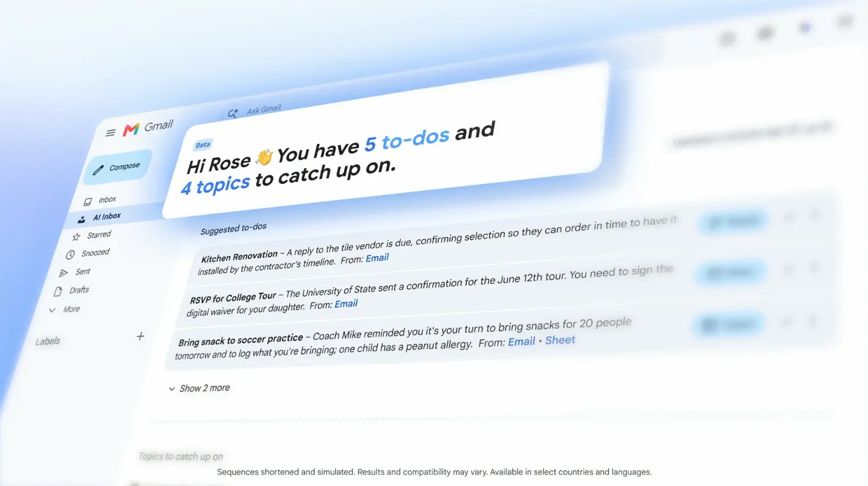Open the main menu hamburger icon

(110, 133)
